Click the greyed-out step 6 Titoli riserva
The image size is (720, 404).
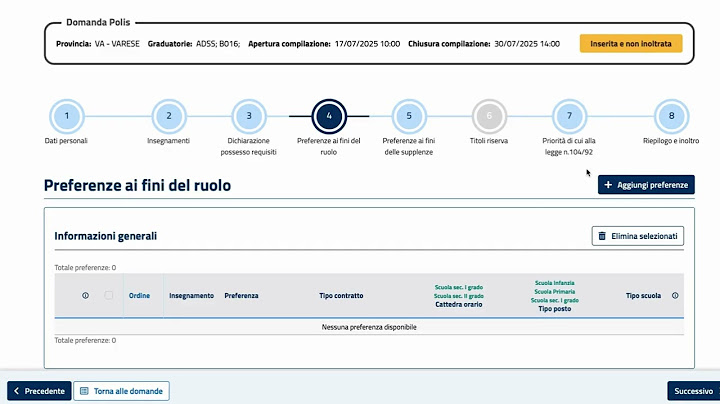tap(489, 116)
